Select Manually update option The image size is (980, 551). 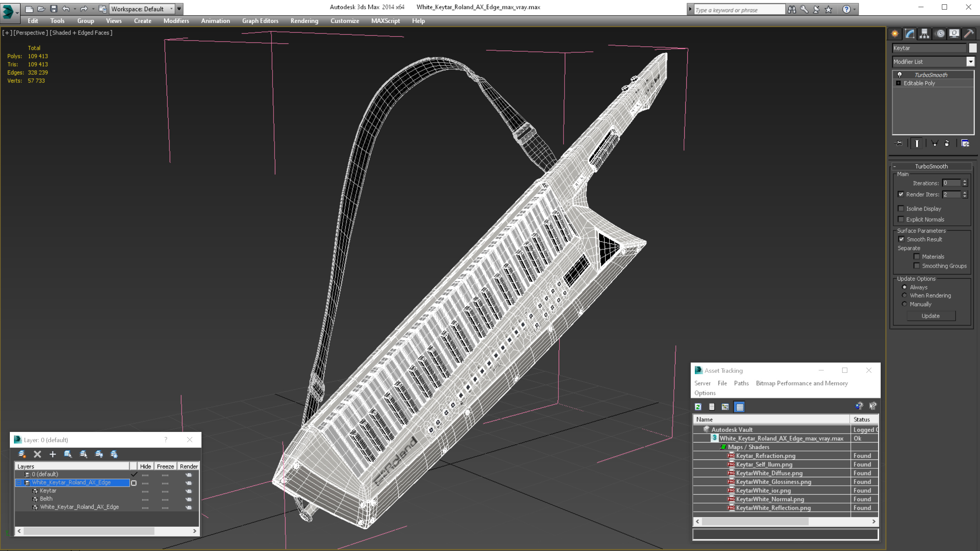tap(905, 304)
